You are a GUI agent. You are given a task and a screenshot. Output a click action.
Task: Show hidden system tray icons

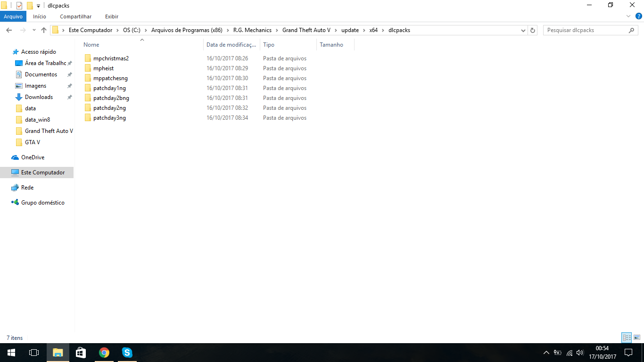(x=546, y=353)
